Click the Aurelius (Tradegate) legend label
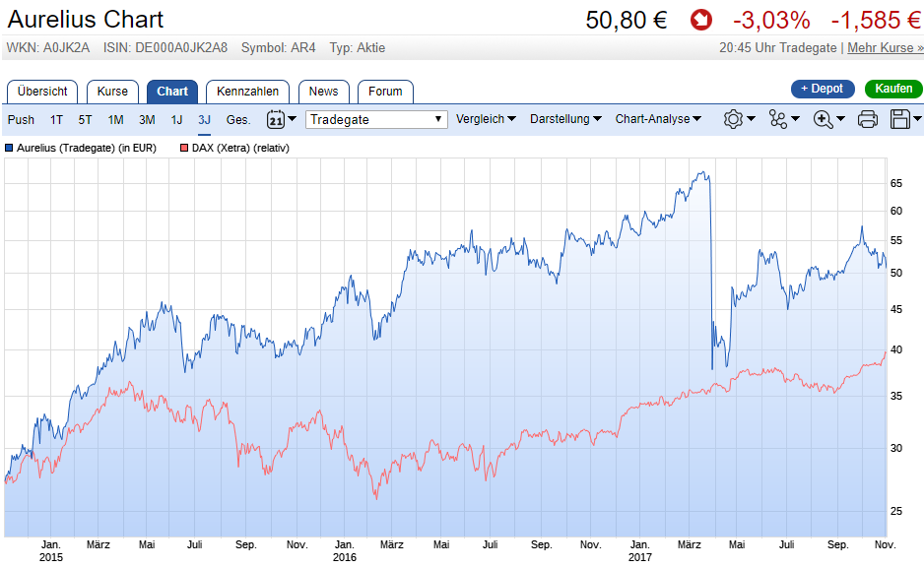Screen dimensions: 924x568 coord(86,149)
